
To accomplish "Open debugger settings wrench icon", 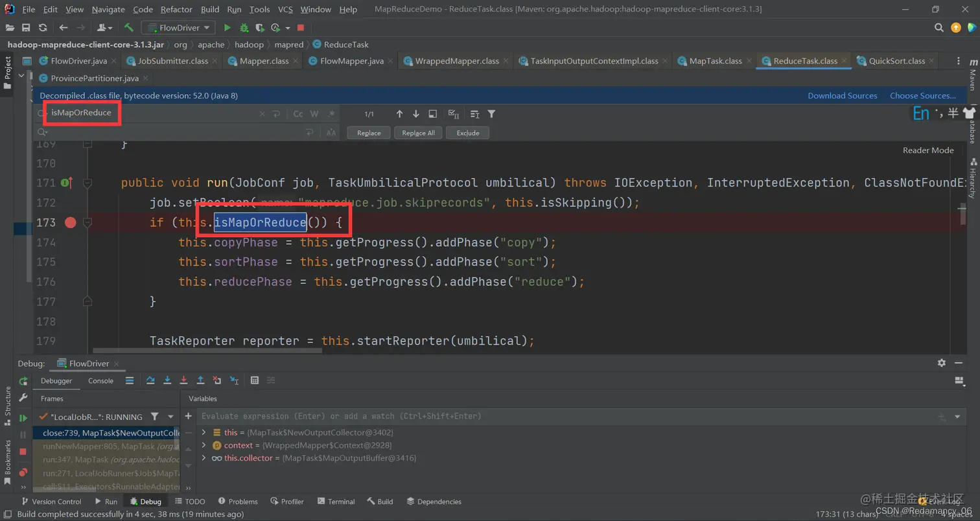I will click(x=23, y=398).
